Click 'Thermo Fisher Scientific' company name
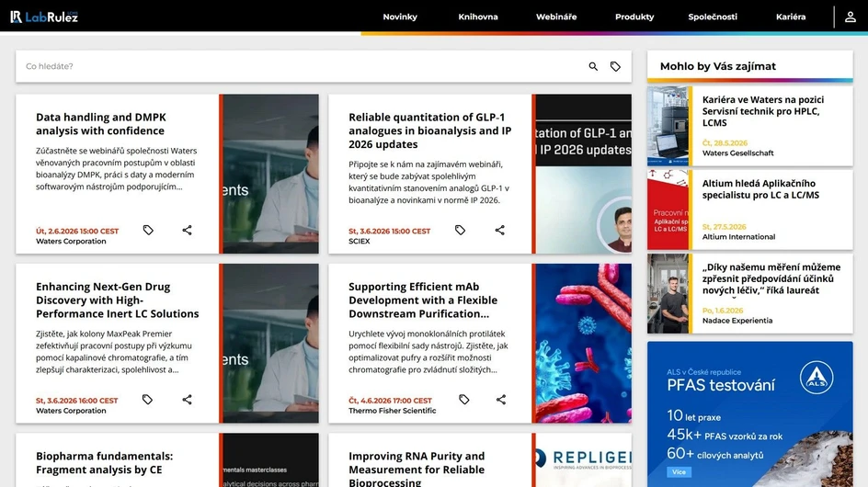The width and height of the screenshot is (868, 487). tap(393, 411)
